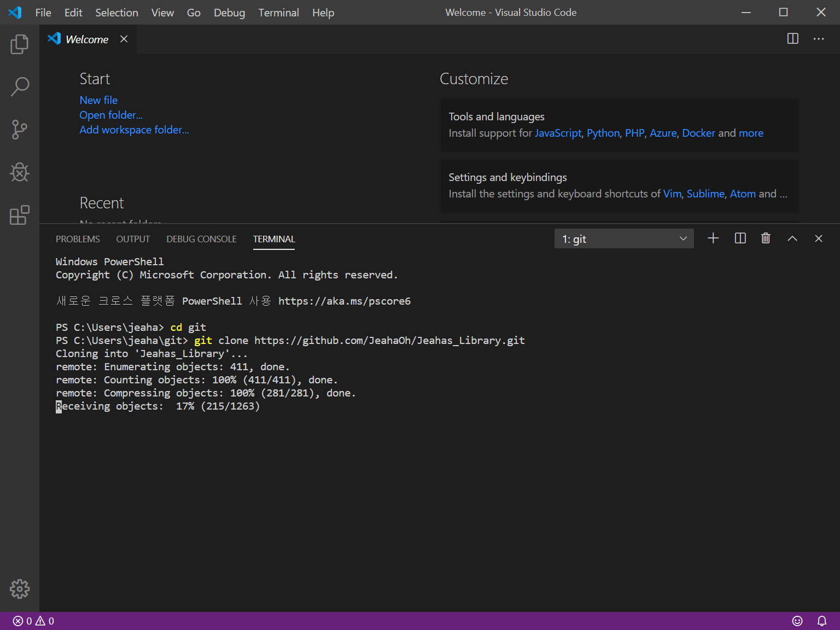Screen dimensions: 840x630
Task: Open the File menu
Action: point(43,13)
